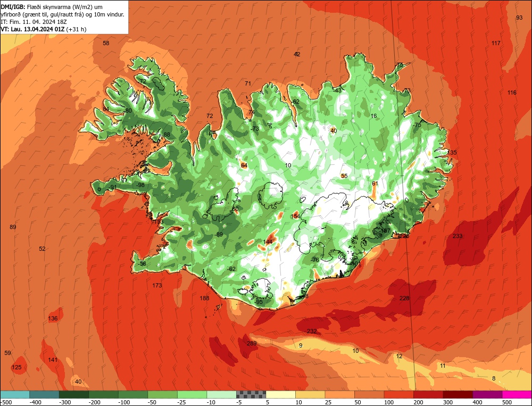Click the '(+31 h)' forecast offset
Image resolution: width=532 pixels, height=406 pixels.
(x=76, y=29)
